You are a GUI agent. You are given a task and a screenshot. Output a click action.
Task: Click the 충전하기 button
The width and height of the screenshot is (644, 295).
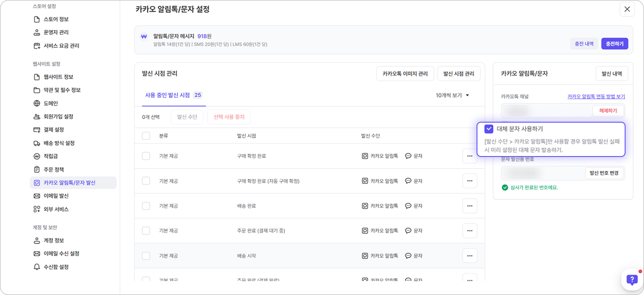pos(615,44)
